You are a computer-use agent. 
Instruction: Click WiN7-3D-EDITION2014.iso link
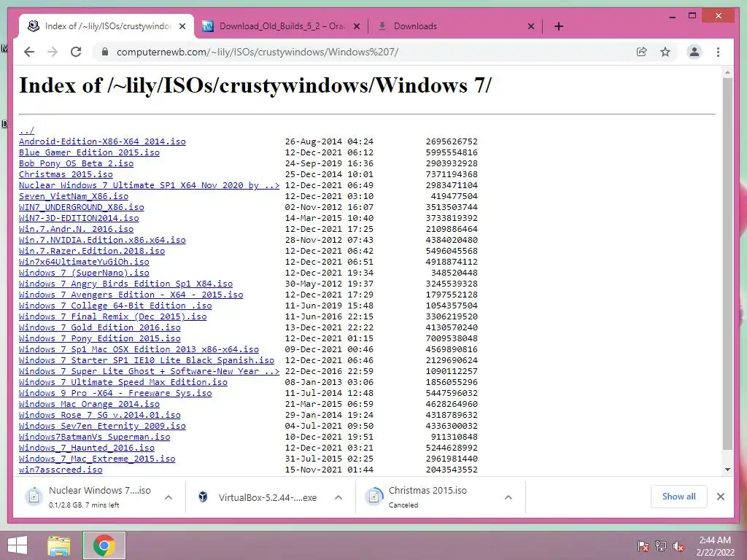click(79, 218)
